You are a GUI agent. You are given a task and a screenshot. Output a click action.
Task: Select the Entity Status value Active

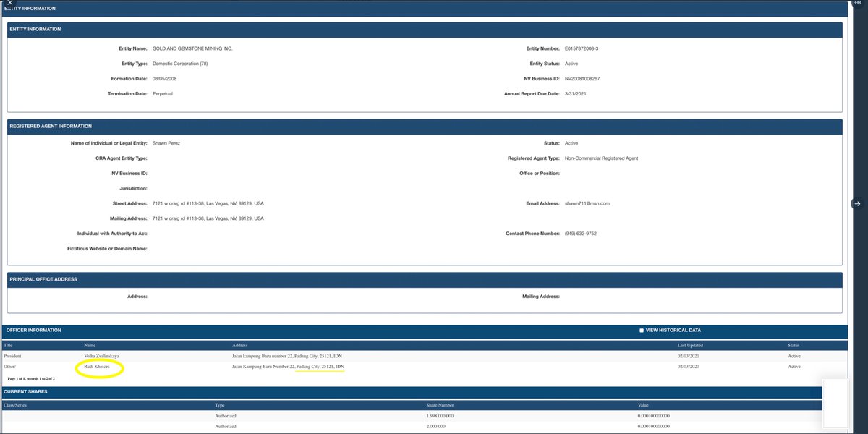(571, 64)
